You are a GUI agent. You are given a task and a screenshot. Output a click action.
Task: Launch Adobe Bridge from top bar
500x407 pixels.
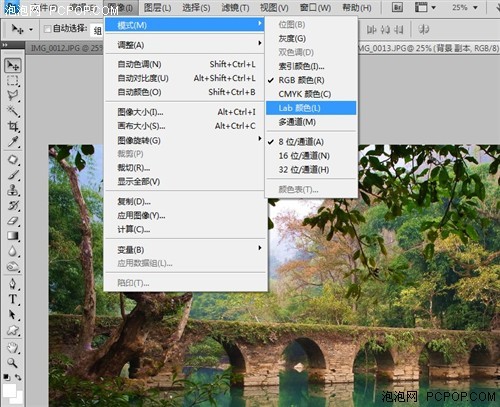pyautogui.click(x=397, y=7)
